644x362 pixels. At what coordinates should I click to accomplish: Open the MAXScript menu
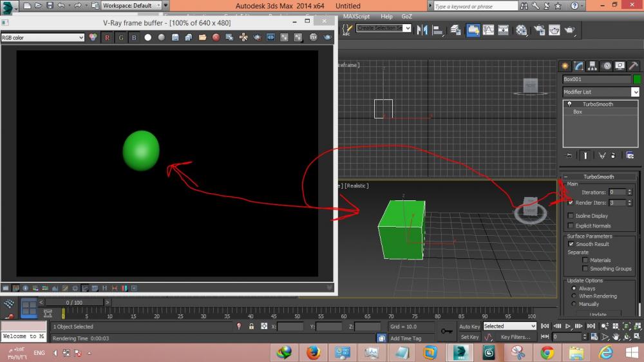click(x=355, y=16)
